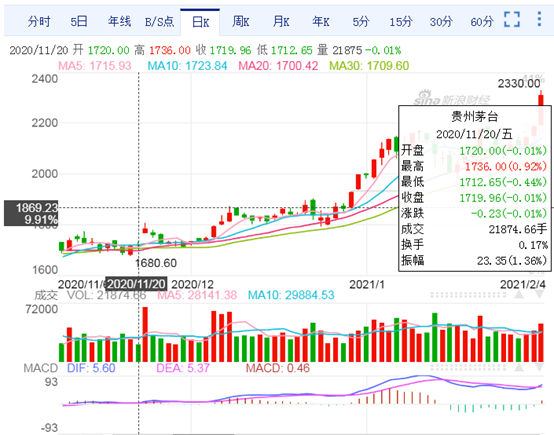Switch to 周K weekly candlestick tab

click(x=241, y=22)
